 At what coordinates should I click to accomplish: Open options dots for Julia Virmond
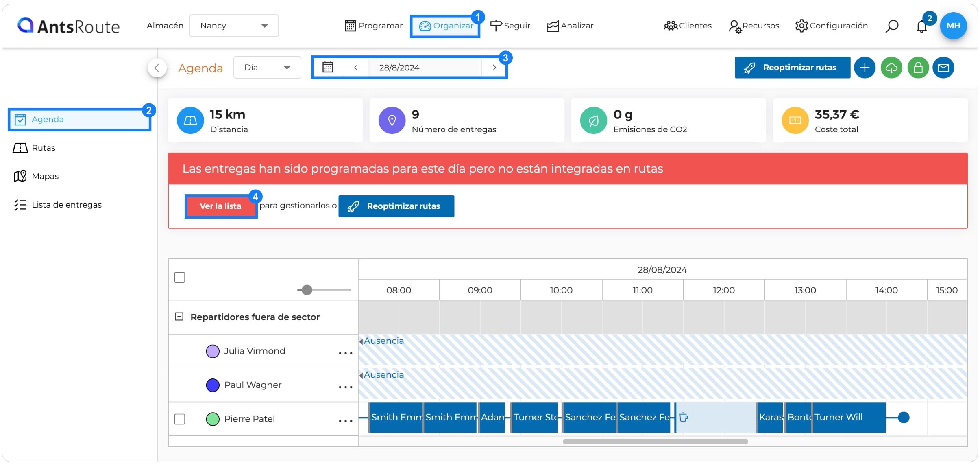(345, 353)
